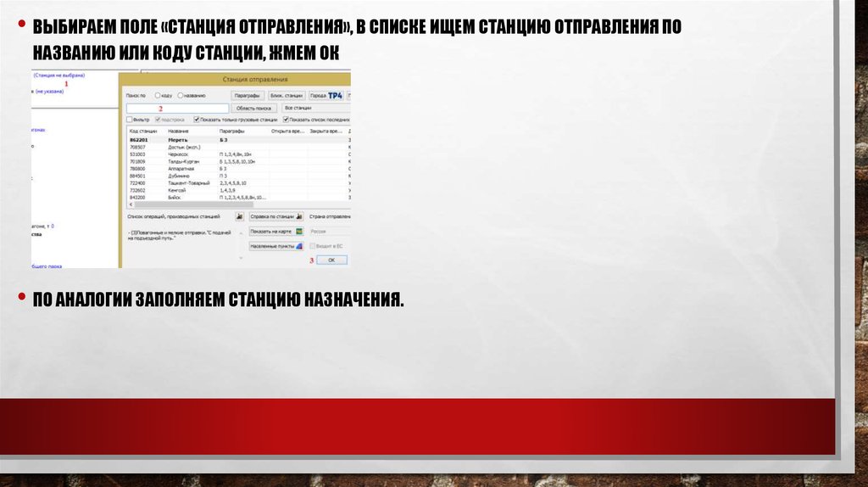This screenshot has height=487, width=868.
Task: Uncheck 'Показать список последних' checkbox
Action: point(287,120)
